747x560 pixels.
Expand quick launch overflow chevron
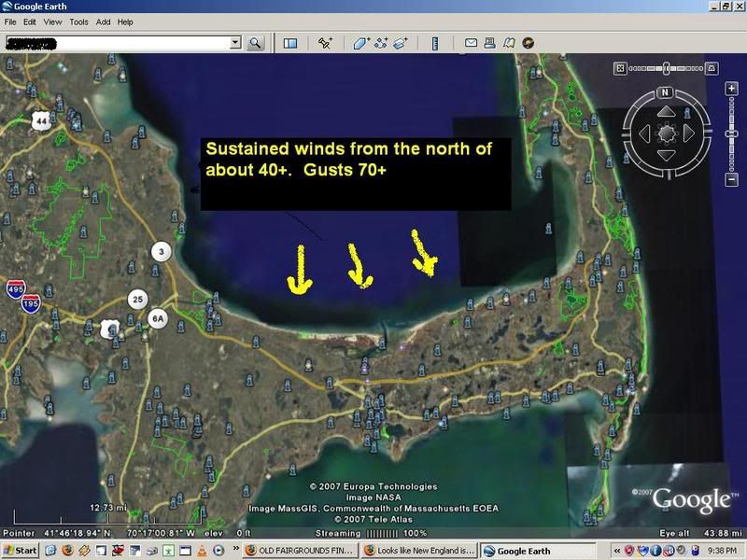click(x=236, y=549)
